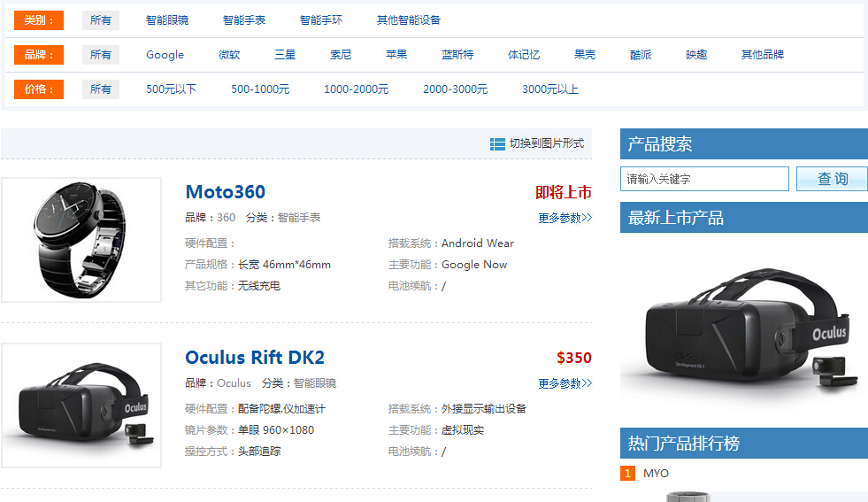Screen dimensions: 868x502
Task: Select 三星 brand filter
Action: (285, 55)
